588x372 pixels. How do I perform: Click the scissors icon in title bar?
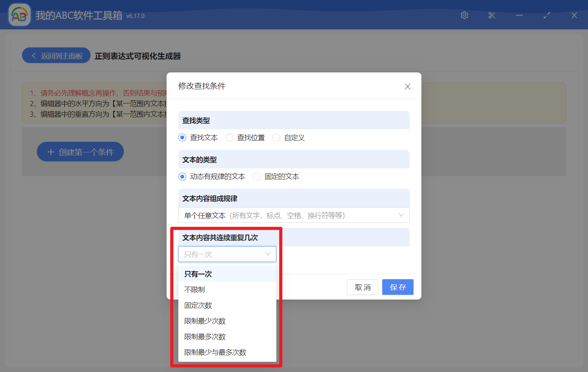pyautogui.click(x=492, y=15)
